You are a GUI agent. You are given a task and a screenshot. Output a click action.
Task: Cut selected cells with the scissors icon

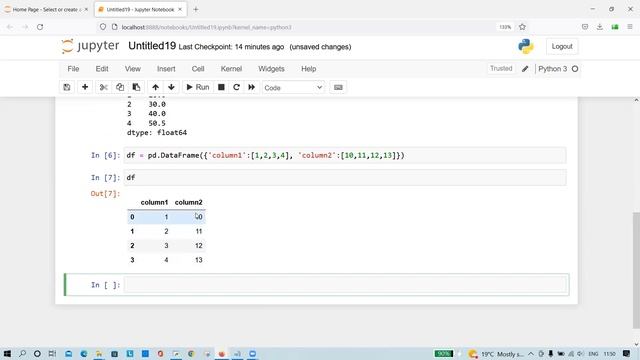[103, 87]
